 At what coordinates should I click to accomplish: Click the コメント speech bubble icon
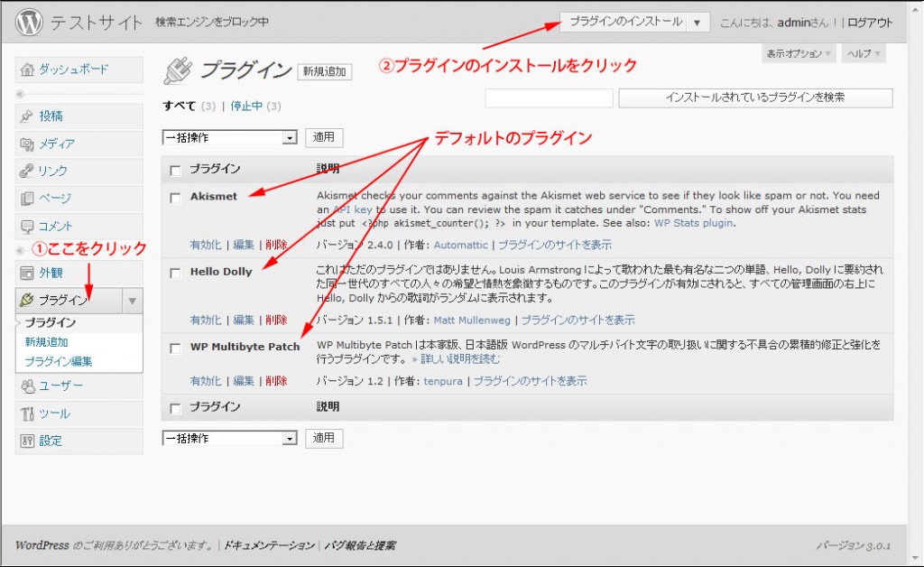tap(27, 227)
